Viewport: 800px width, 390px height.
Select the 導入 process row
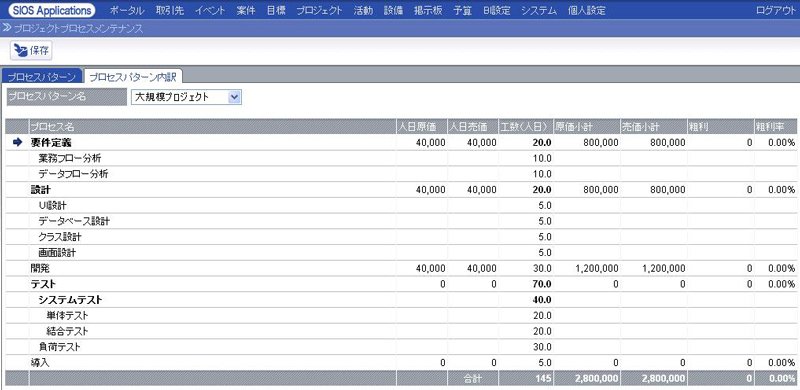tap(401, 363)
